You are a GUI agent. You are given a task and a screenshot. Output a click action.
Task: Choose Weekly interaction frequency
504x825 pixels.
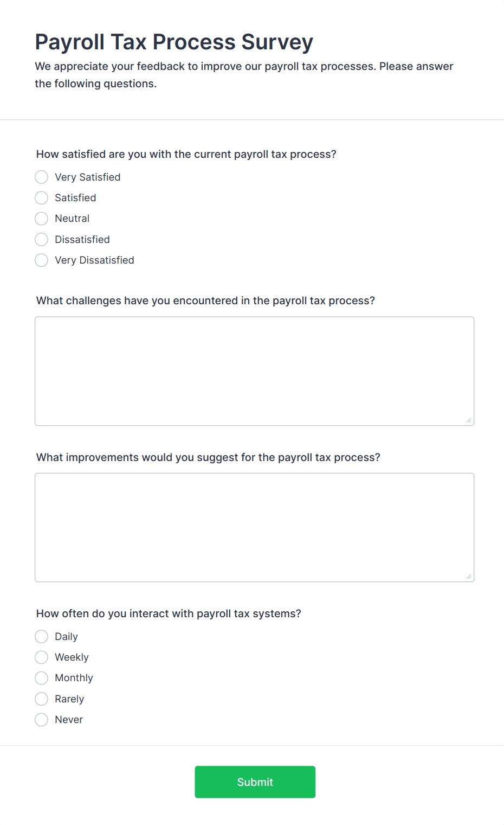pyautogui.click(x=41, y=657)
